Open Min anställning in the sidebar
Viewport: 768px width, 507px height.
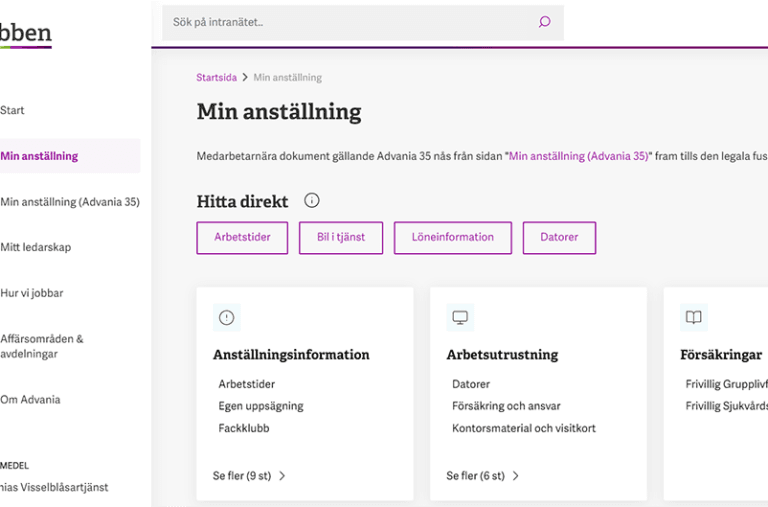pos(40,156)
